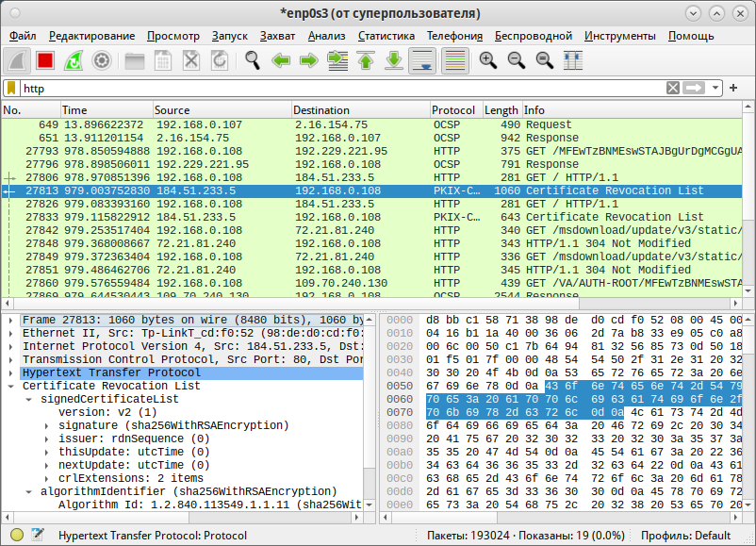Toggle auto-scroll during live capture
The height and width of the screenshot is (546, 756).
coord(422,60)
